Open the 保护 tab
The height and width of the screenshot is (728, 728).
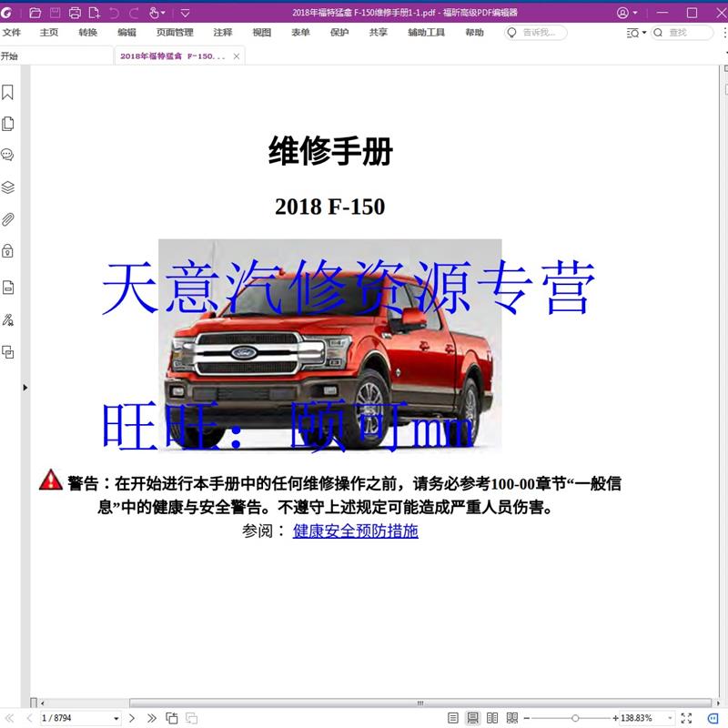click(339, 33)
